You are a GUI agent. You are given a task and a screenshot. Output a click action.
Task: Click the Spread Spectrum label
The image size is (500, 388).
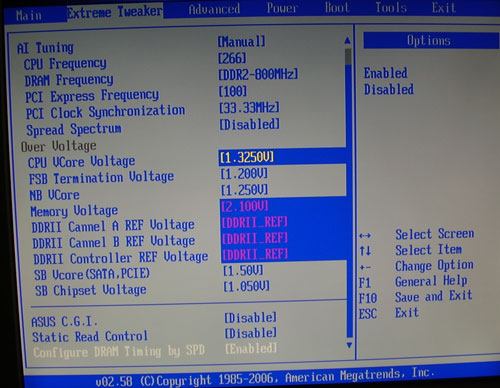pos(74,130)
